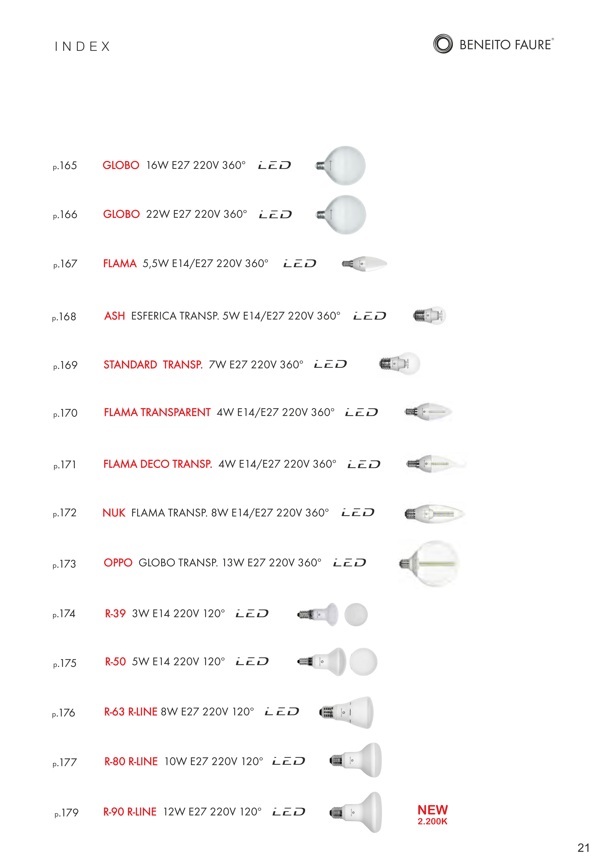Jump to page reference p.177

coord(64,762)
